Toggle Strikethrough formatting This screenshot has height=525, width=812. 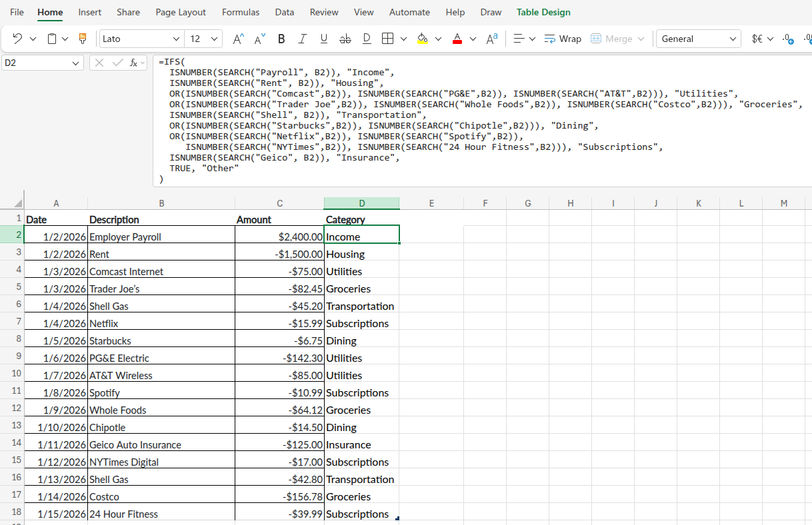click(345, 39)
